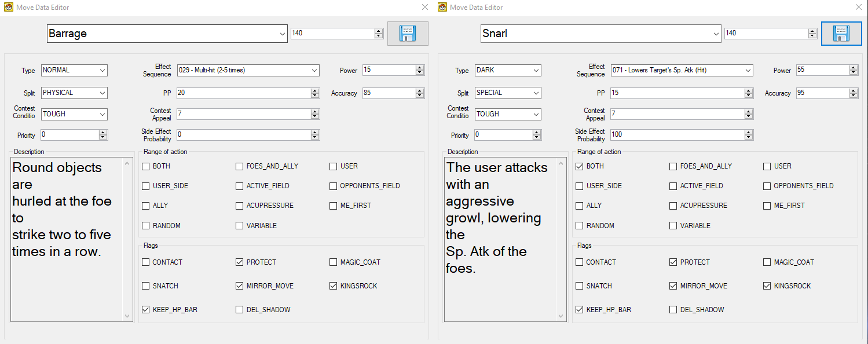Enable CONTACT flag for Barrage
The image size is (868, 344).
146,262
